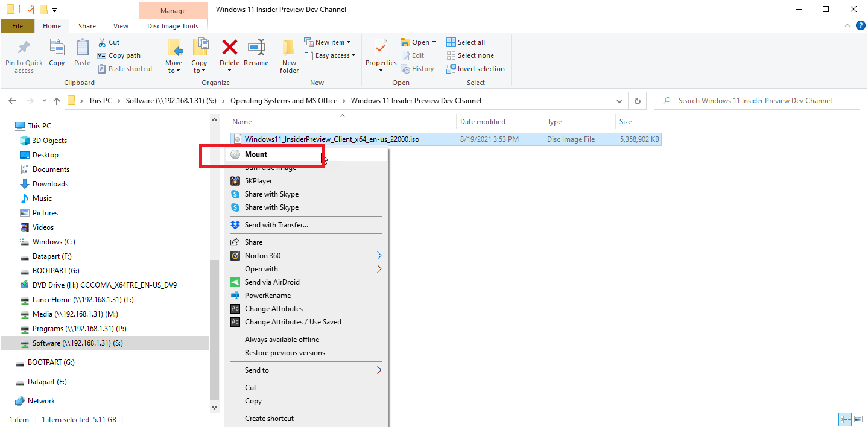The width and height of the screenshot is (868, 427).
Task: Select Mount in the context menu
Action: pyautogui.click(x=305, y=154)
